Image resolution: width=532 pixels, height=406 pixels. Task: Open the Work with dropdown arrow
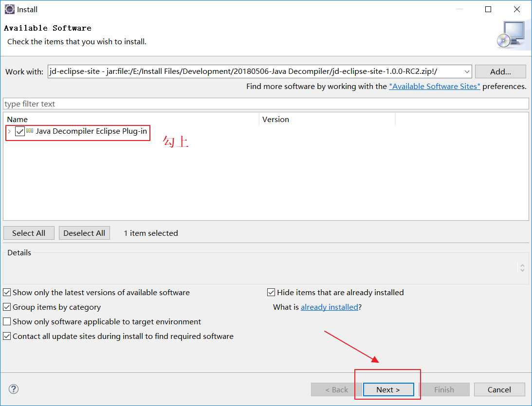point(467,71)
